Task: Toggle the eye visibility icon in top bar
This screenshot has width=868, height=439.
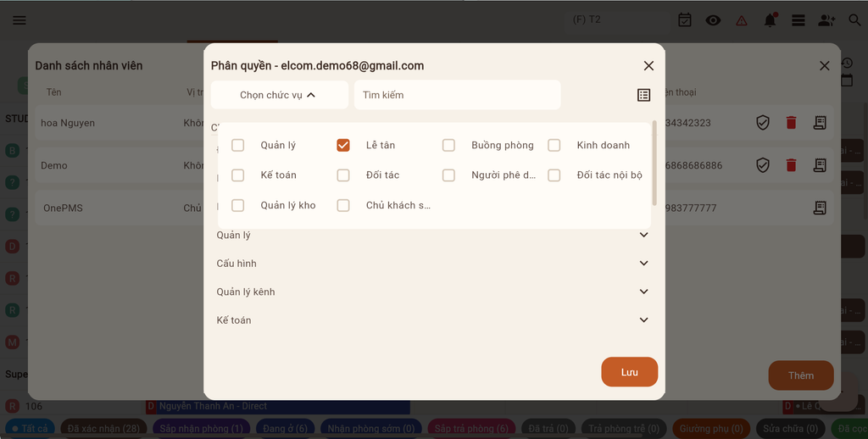Action: [713, 20]
